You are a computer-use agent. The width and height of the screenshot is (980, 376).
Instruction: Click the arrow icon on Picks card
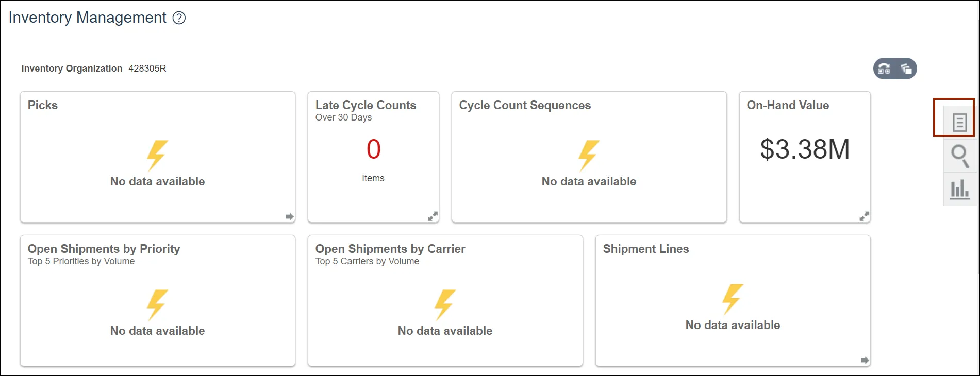290,217
